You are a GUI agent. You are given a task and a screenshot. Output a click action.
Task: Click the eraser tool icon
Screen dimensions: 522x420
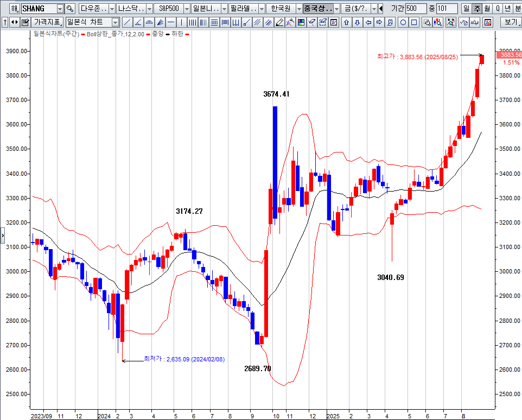tap(279, 22)
